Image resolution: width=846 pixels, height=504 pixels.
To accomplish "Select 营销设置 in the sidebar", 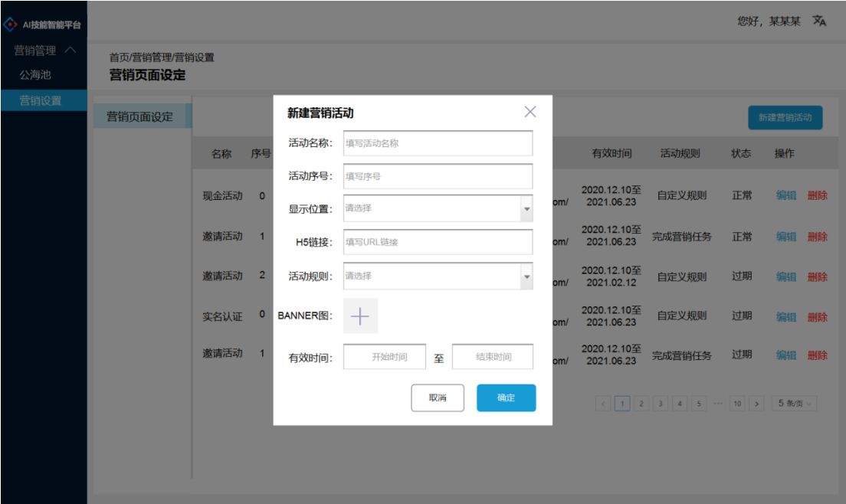I will [x=42, y=100].
